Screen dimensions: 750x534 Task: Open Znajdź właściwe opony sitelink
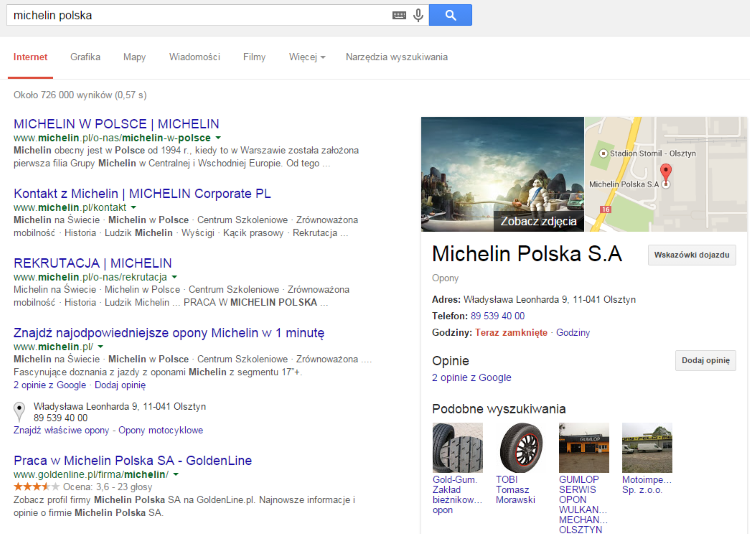coord(61,430)
